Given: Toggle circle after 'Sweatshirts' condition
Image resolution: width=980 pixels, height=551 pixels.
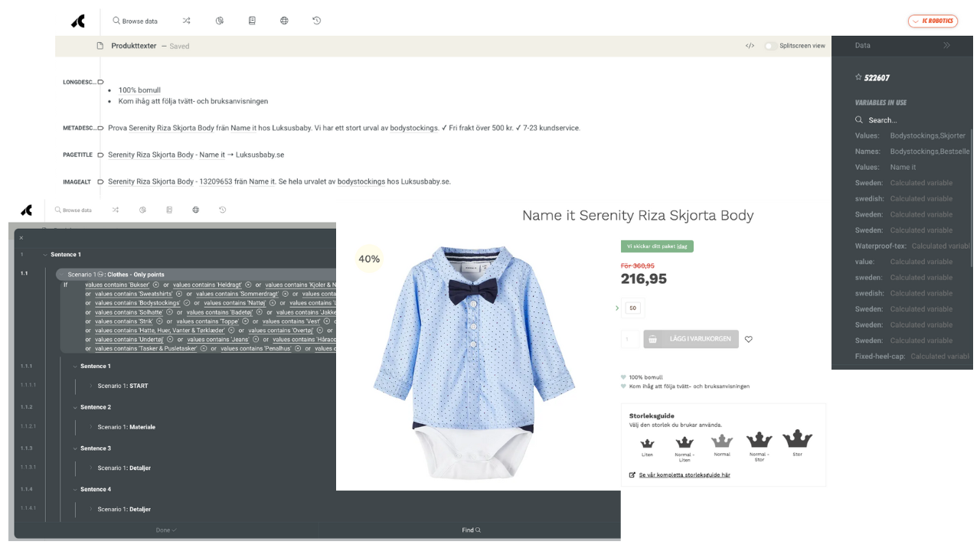Looking at the screenshot, I should 179,294.
